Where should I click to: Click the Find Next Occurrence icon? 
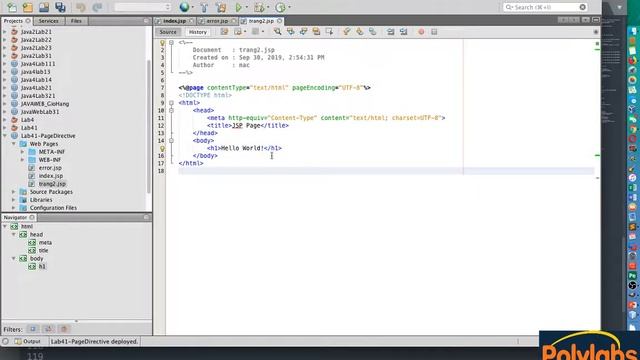[x=304, y=31]
